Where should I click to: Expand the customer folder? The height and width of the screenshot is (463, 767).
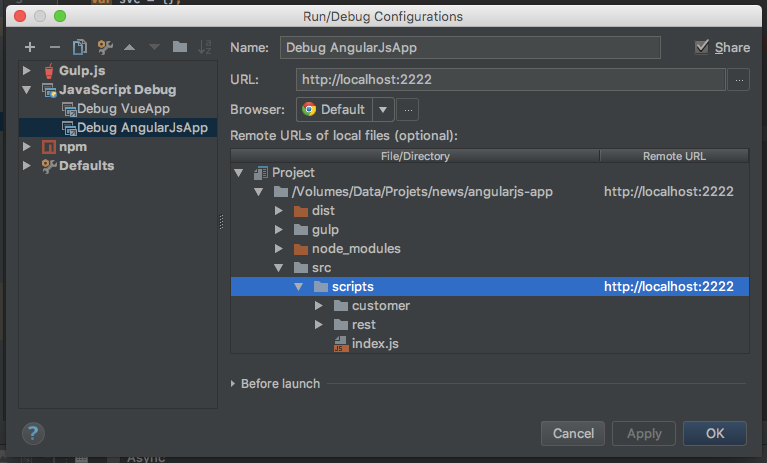[319, 306]
